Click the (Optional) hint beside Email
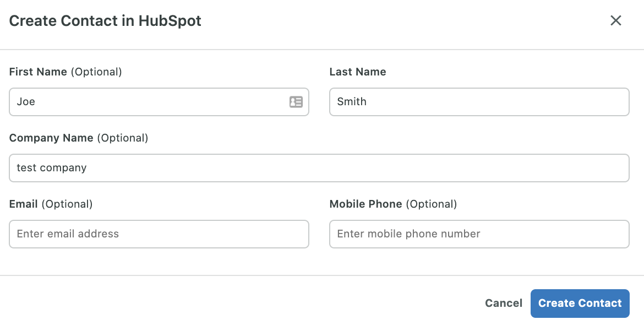 (67, 204)
